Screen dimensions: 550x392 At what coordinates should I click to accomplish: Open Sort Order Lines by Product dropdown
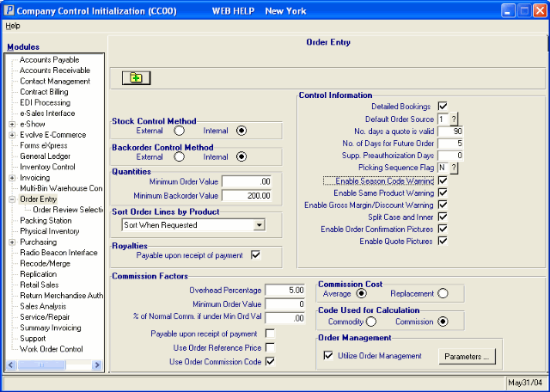tap(259, 225)
